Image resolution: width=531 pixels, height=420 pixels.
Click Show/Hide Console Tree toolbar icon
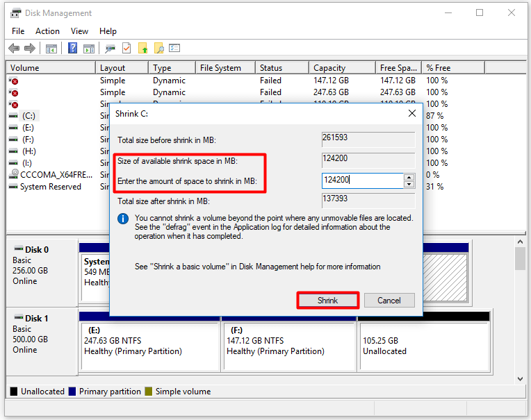51,49
